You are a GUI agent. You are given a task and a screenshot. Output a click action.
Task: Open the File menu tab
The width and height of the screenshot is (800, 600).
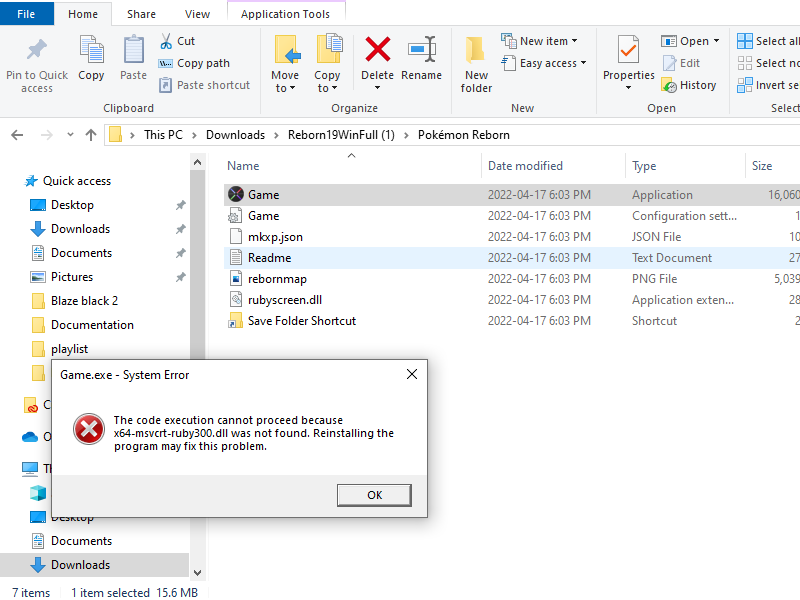27,14
